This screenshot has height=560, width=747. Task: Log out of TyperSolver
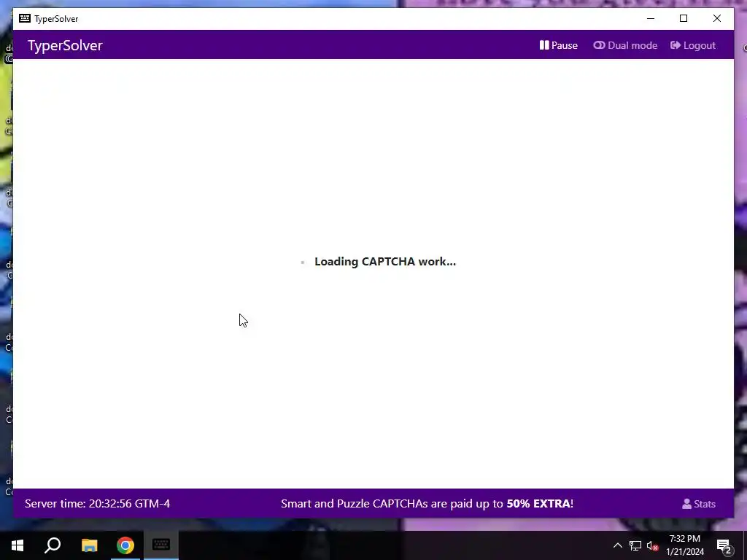pyautogui.click(x=693, y=45)
